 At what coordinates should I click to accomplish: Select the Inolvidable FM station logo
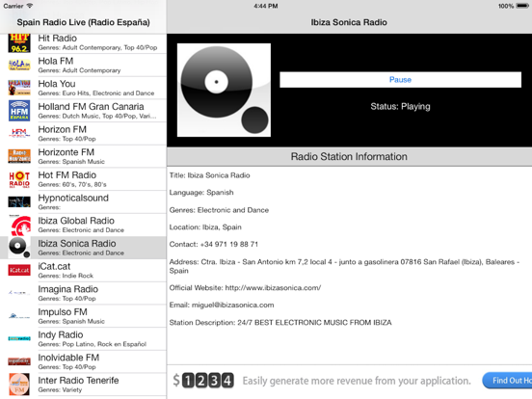pos(19,361)
